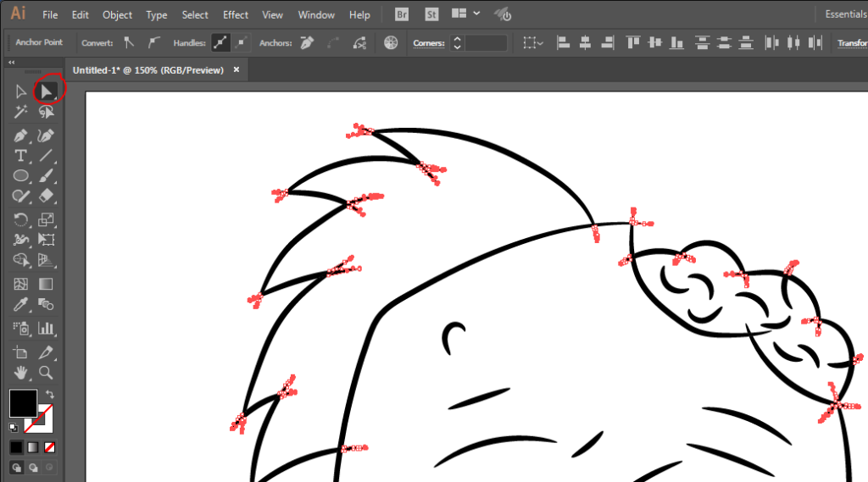868x482 pixels.
Task: Click the Rotate tool
Action: pos(21,220)
